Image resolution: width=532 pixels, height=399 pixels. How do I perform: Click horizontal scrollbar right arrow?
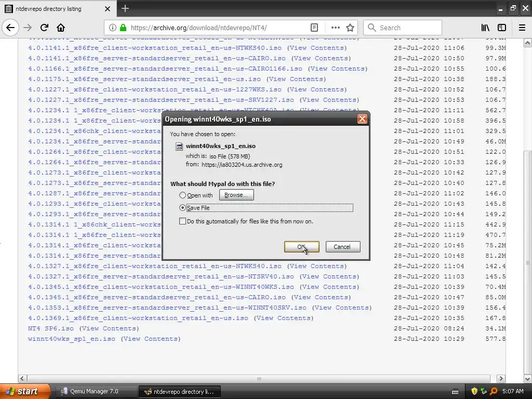coord(501,378)
